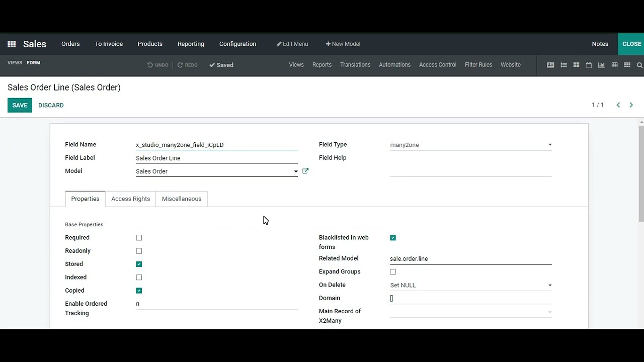Switch to grid view icon
This screenshot has width=644, height=362.
pos(627,65)
